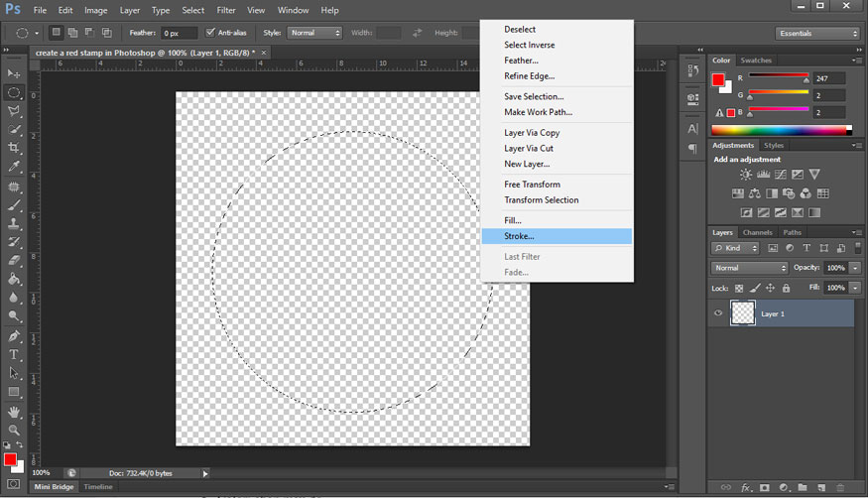Open the Mini Bridge panel tab
Screen dimensions: 868x498
pyautogui.click(x=55, y=487)
